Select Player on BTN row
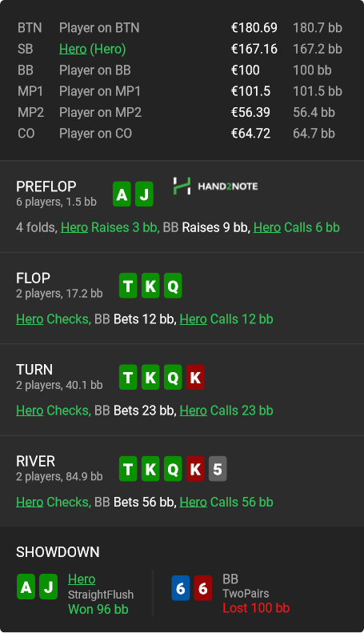This screenshot has height=633, width=364. [x=180, y=28]
